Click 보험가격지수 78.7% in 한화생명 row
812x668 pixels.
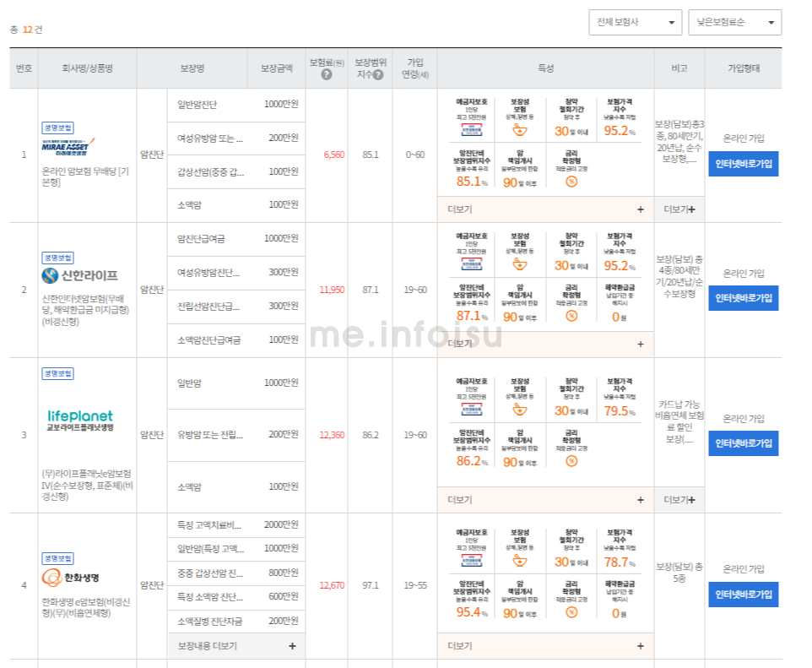[620, 562]
